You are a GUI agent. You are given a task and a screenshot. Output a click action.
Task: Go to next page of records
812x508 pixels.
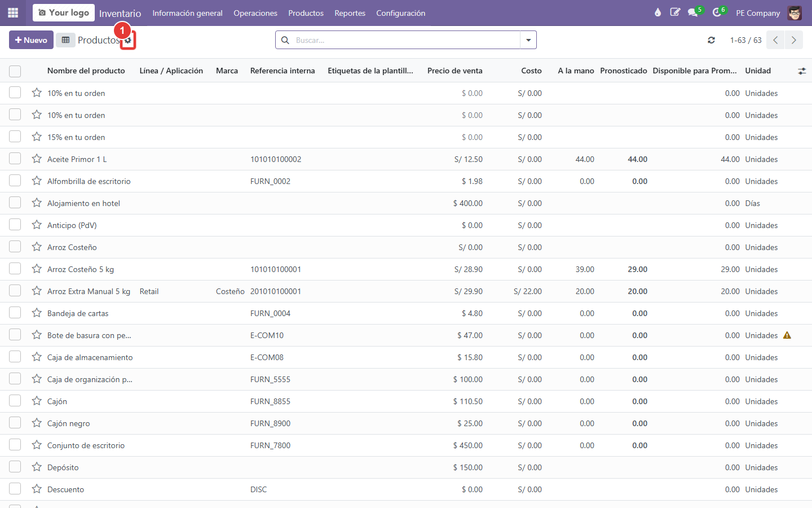(x=794, y=40)
